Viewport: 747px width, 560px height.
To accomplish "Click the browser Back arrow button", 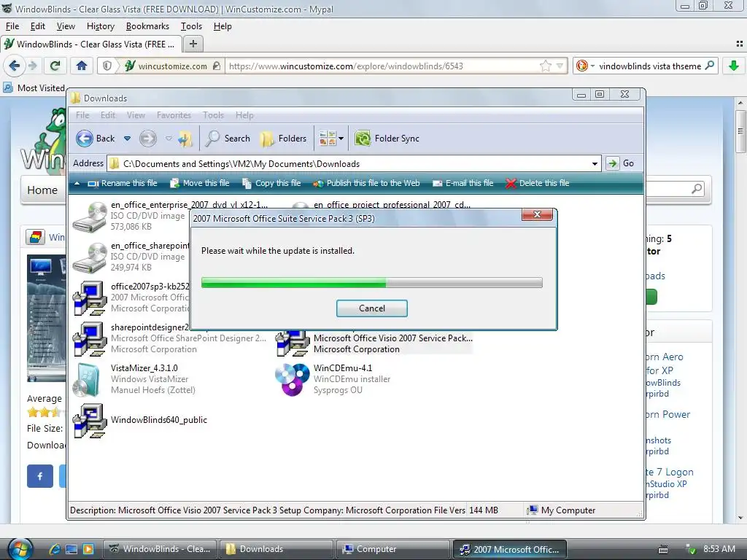I will pyautogui.click(x=15, y=66).
